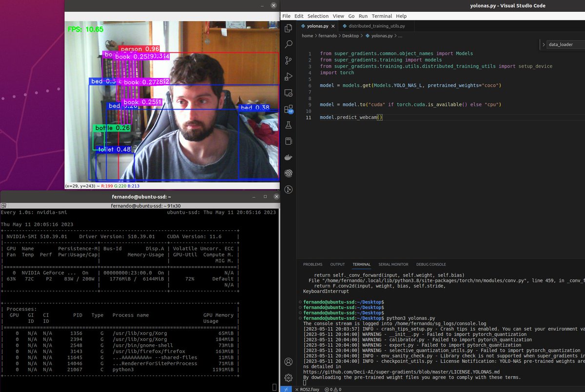Switch to the SERIAL MONITOR tab
This screenshot has width=585, height=392.
click(x=393, y=264)
